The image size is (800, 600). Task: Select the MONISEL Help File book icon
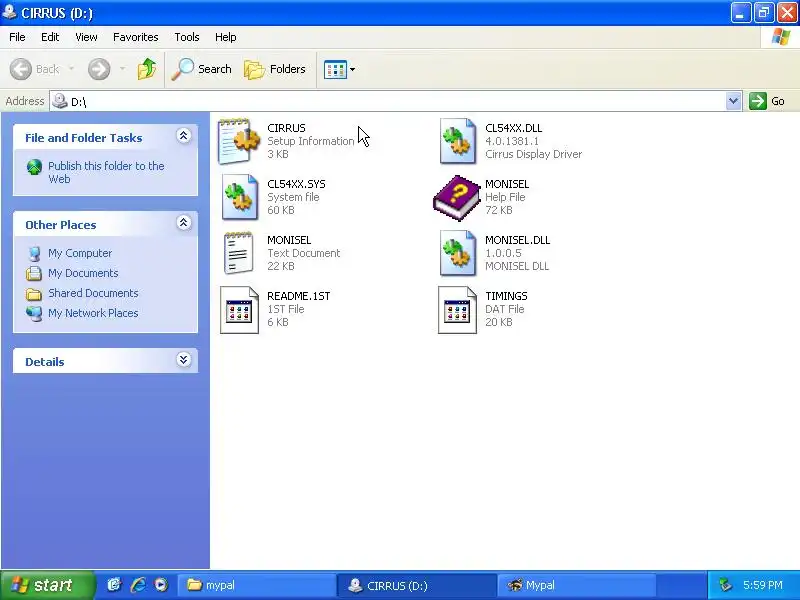point(457,197)
